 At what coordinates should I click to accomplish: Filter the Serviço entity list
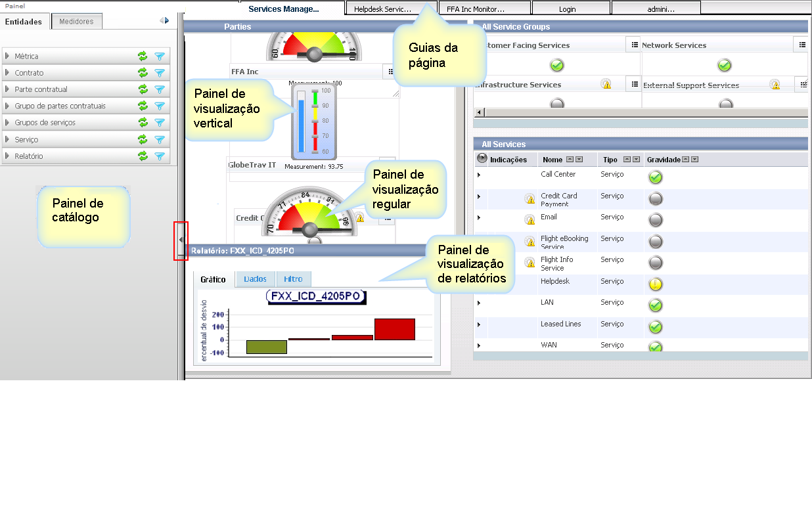(159, 139)
